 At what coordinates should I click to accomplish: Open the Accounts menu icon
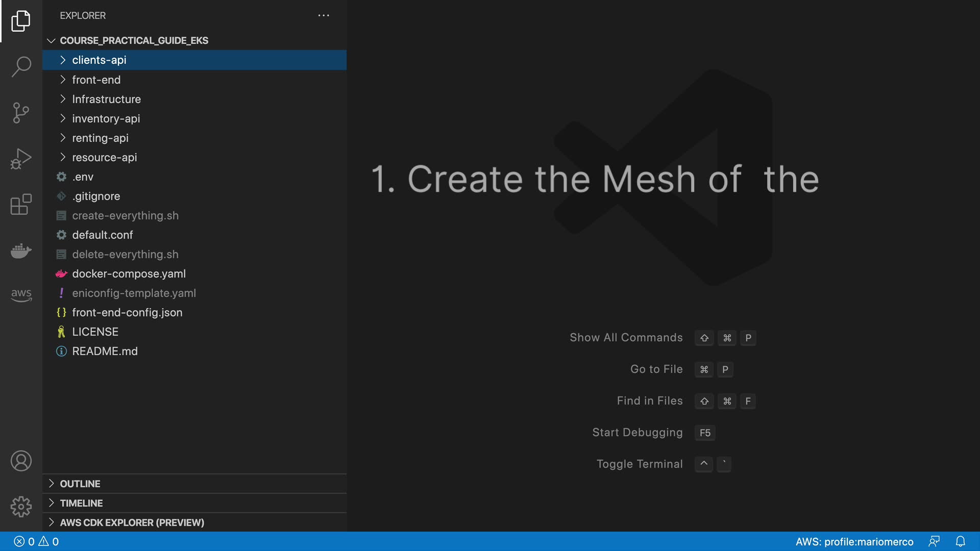pyautogui.click(x=21, y=461)
